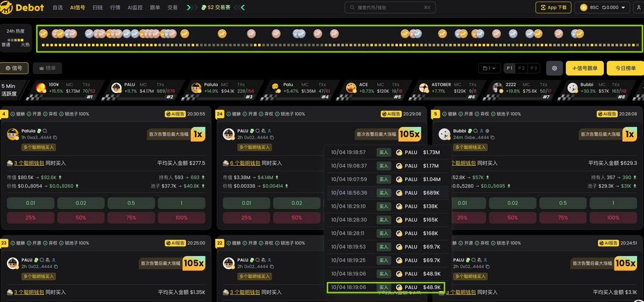Sell 50% on the Palula card

[81, 218]
